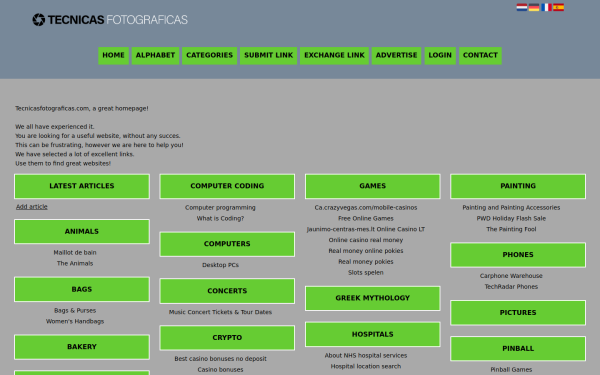Open PWD Holiday Flash Sale link
This screenshot has width=600, height=375.
point(511,218)
